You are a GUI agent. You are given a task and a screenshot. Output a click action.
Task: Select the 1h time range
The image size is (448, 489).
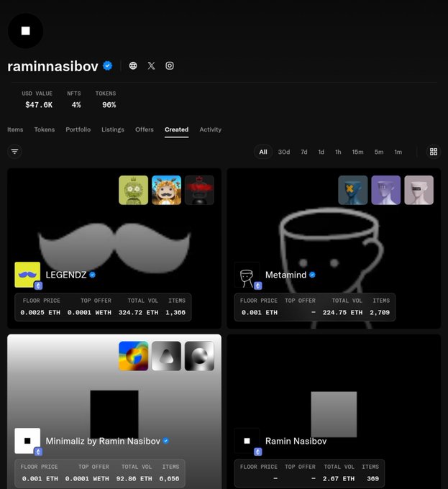(x=338, y=152)
